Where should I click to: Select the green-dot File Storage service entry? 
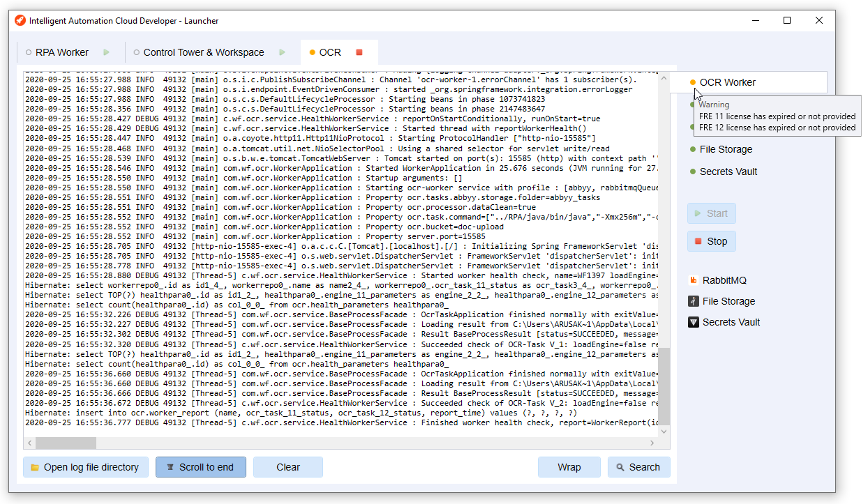726,149
